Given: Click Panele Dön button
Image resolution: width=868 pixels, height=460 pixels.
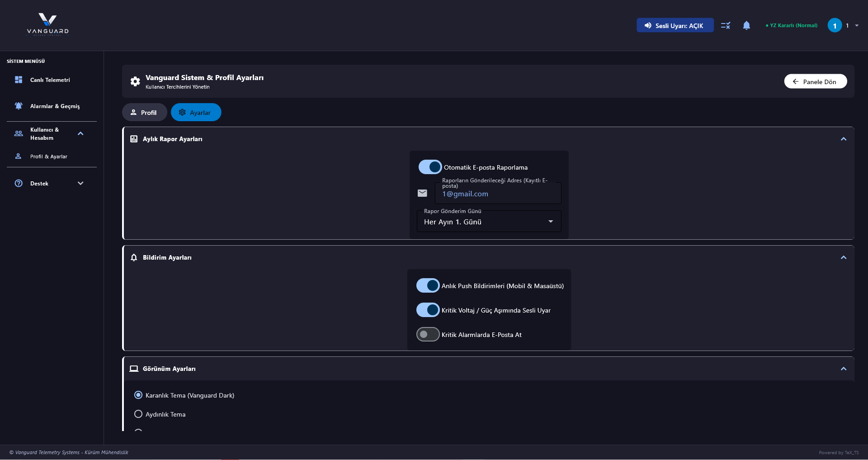Looking at the screenshot, I should pyautogui.click(x=816, y=81).
